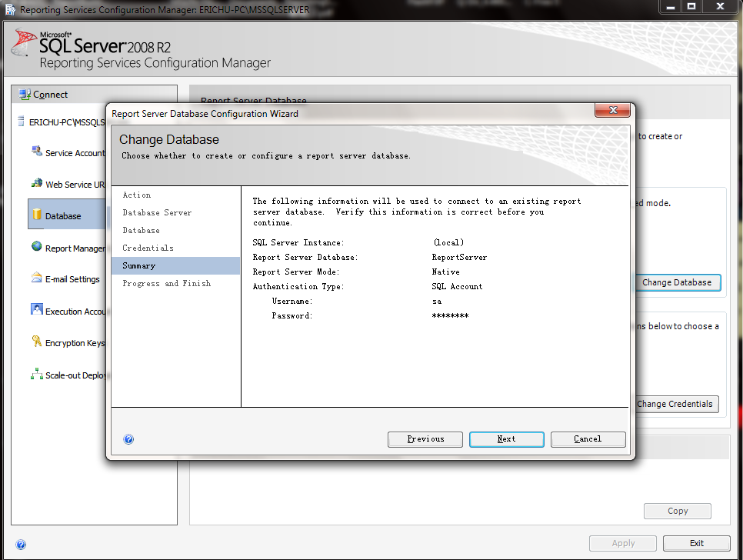Click the Copy button in main window
The width and height of the screenshot is (743, 560).
[678, 512]
